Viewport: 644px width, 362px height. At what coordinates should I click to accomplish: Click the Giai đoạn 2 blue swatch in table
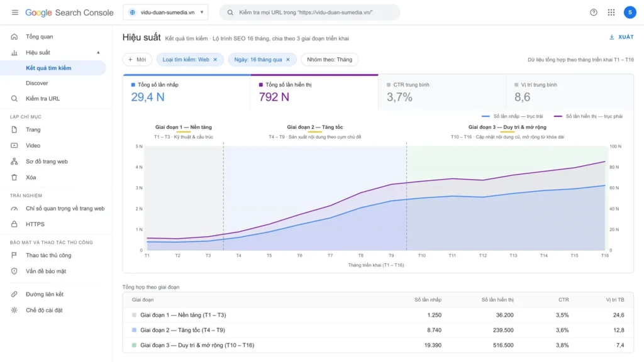pos(134,330)
